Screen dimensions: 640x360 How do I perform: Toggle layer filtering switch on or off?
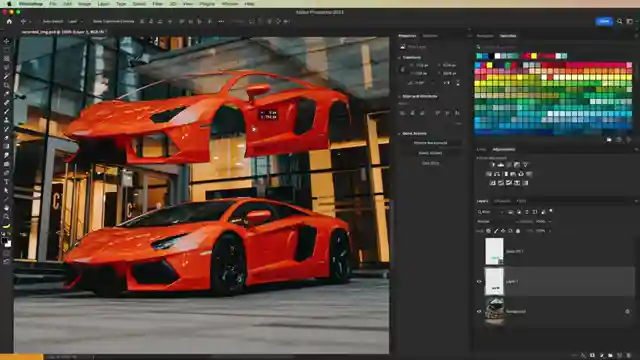(551, 211)
